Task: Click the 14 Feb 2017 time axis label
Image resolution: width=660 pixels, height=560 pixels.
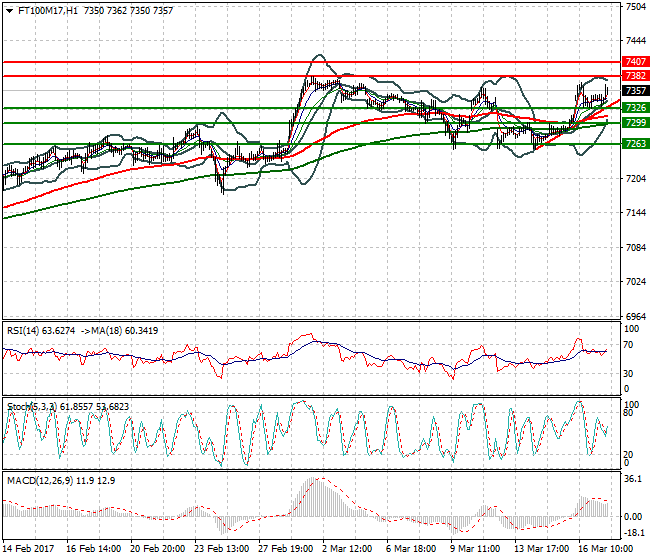Action: coord(28,549)
